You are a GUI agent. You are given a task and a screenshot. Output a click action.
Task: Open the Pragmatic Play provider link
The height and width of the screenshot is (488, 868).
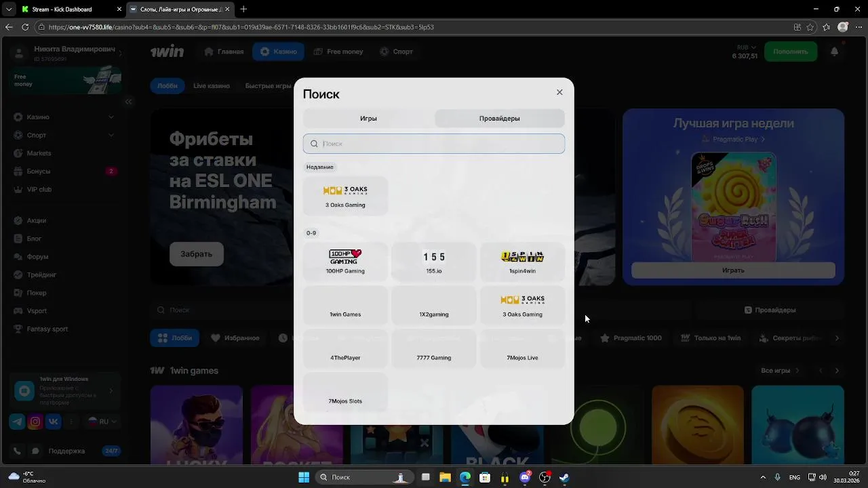pyautogui.click(x=733, y=139)
